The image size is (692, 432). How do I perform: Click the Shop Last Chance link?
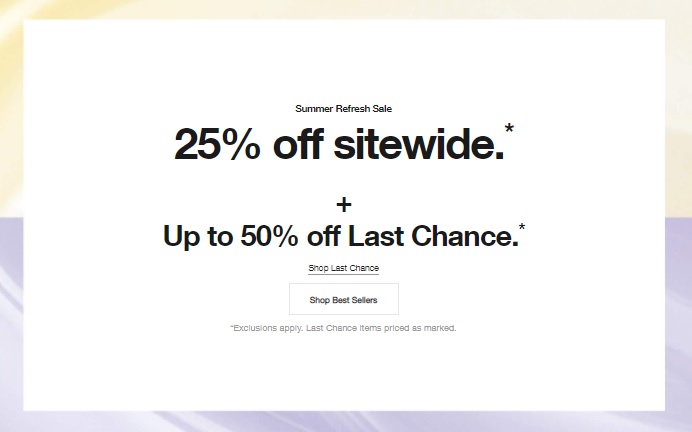tap(344, 268)
